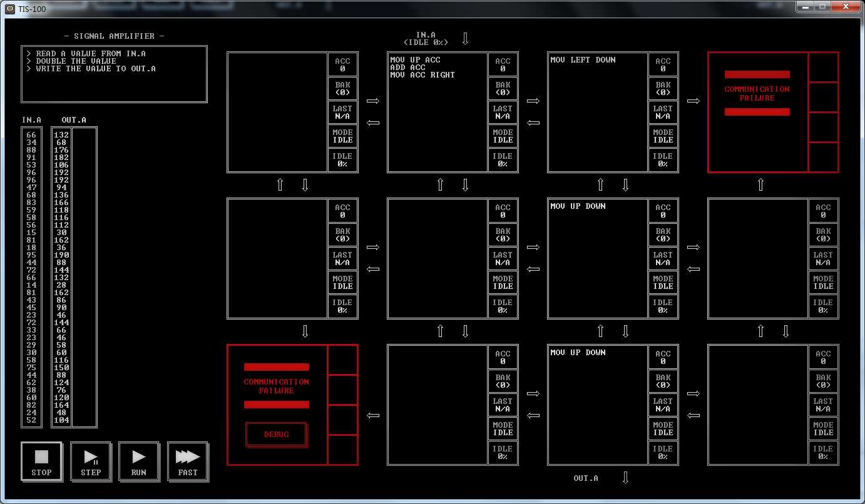Click the OUT.A column header above the output list
The height and width of the screenshot is (504, 865).
click(x=74, y=120)
